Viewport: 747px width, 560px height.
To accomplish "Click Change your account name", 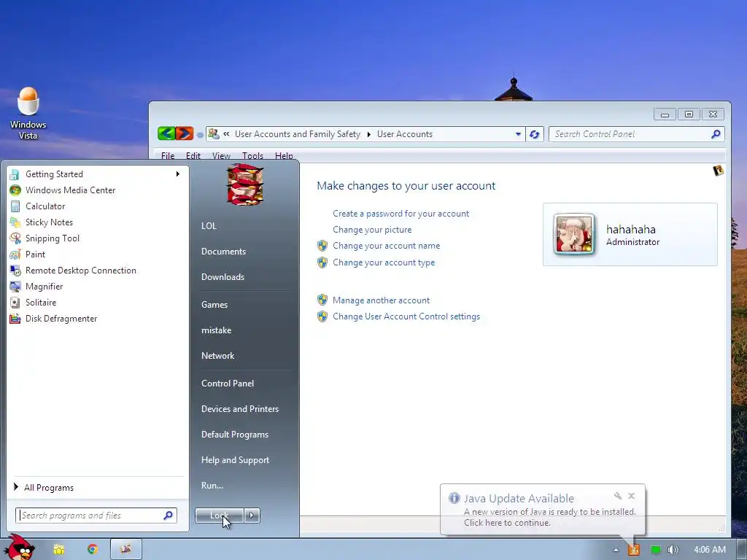I will coord(386,246).
